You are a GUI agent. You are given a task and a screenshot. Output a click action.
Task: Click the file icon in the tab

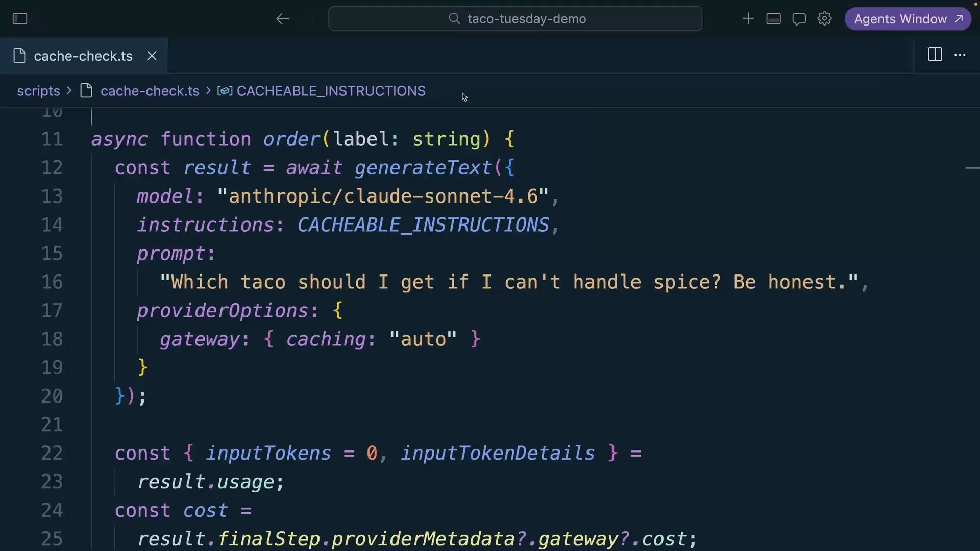click(x=19, y=56)
